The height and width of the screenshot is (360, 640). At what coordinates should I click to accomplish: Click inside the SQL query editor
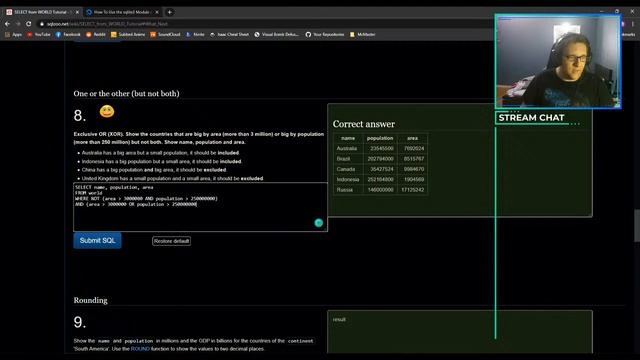point(200,207)
